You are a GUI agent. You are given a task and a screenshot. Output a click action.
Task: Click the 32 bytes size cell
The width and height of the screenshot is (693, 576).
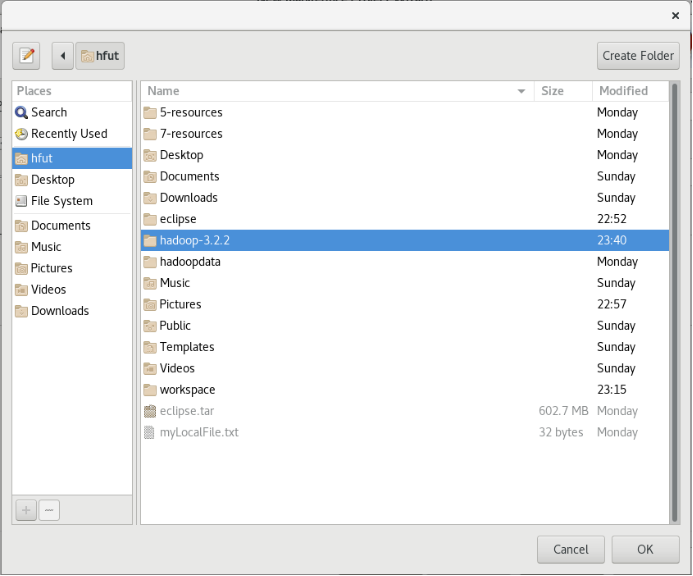point(561,432)
